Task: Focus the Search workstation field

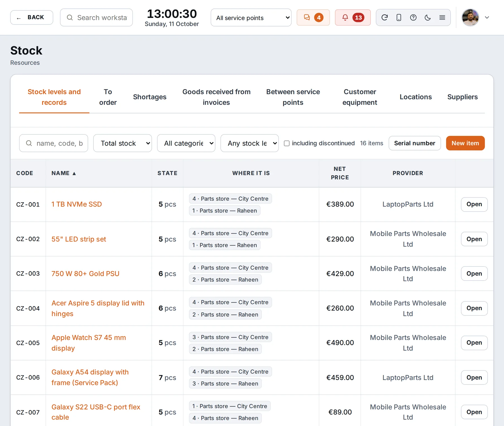Action: 96,18
